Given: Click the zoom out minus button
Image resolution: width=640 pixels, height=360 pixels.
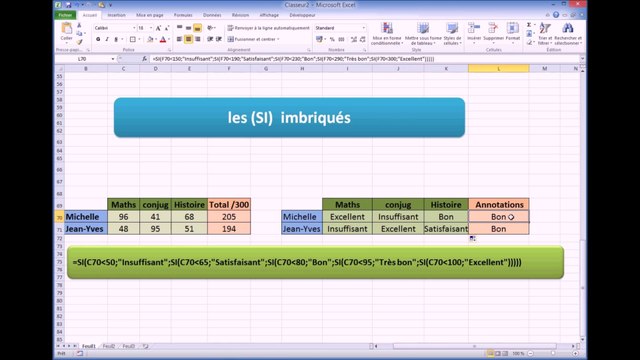Looking at the screenshot, I should pos(531,353).
